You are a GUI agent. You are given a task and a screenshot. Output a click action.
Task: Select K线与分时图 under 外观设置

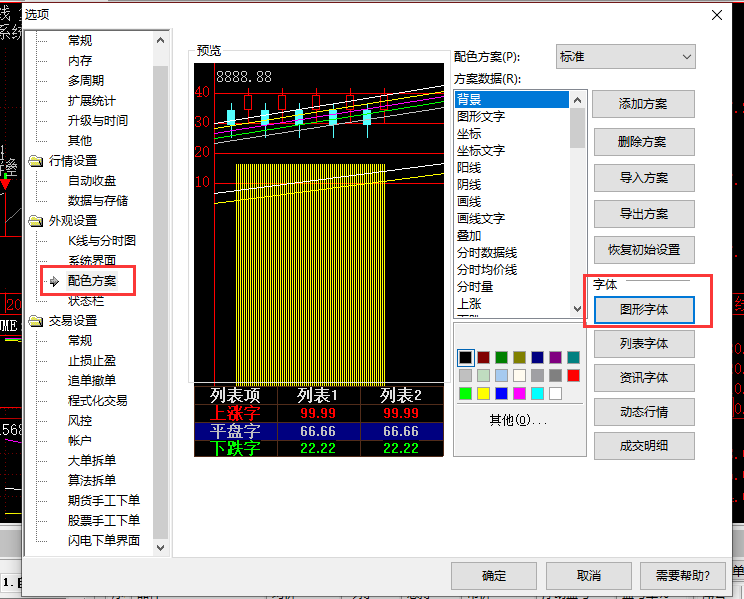point(102,241)
